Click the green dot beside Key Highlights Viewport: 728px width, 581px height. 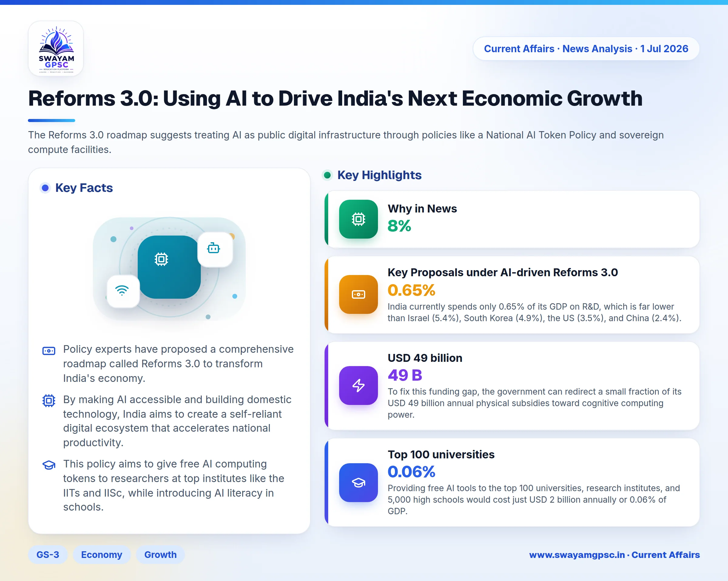[x=327, y=175]
